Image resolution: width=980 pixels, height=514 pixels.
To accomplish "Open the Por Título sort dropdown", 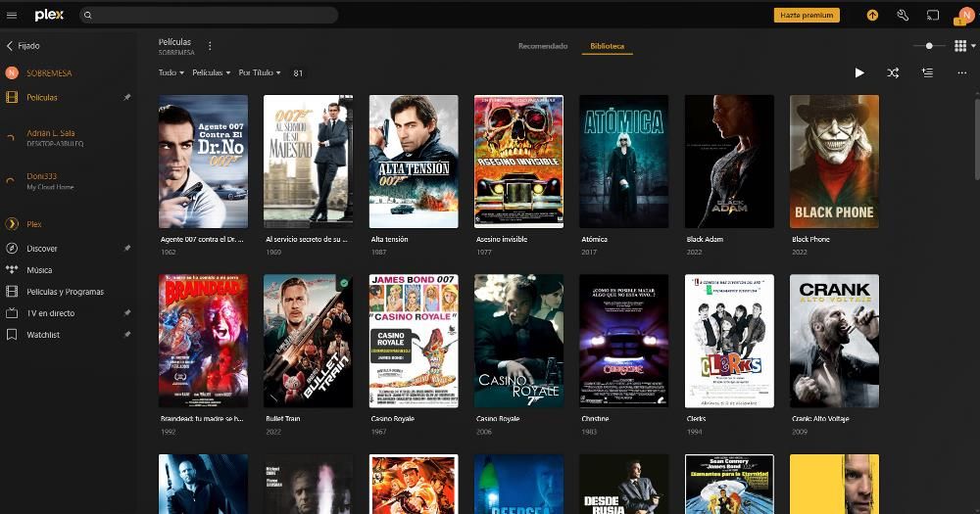I will point(260,73).
